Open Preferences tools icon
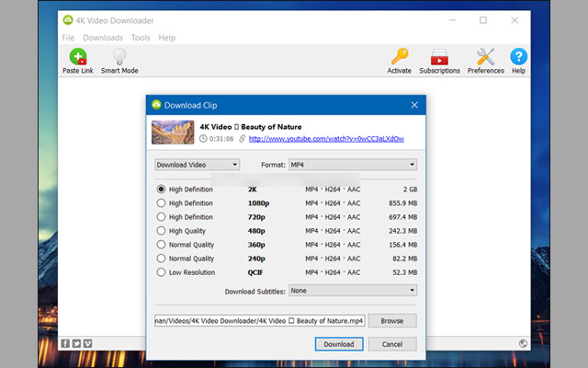The width and height of the screenshot is (588, 368). (x=485, y=57)
